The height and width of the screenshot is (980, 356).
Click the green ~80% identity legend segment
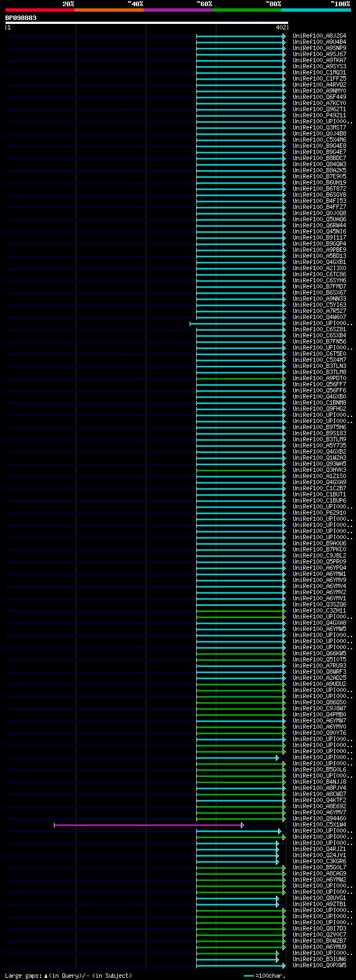[x=247, y=10]
